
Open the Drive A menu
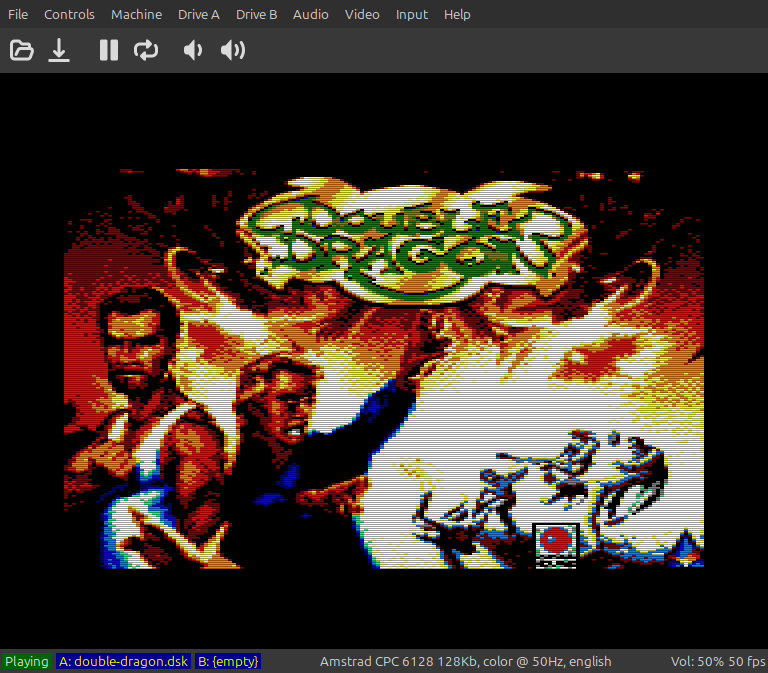coord(199,15)
